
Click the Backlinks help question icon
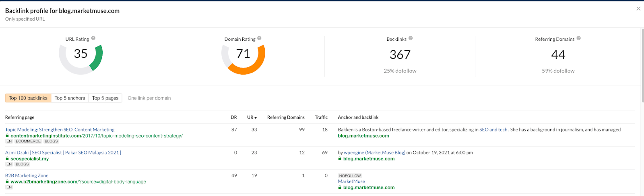[x=411, y=38]
